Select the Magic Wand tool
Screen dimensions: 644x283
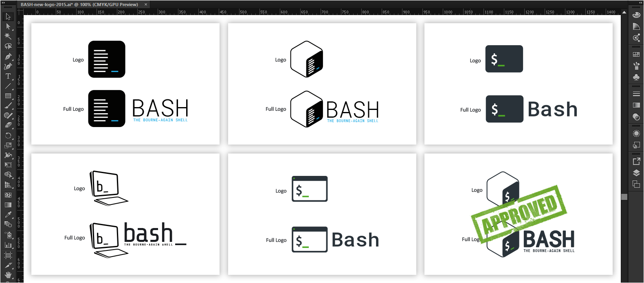[8, 36]
